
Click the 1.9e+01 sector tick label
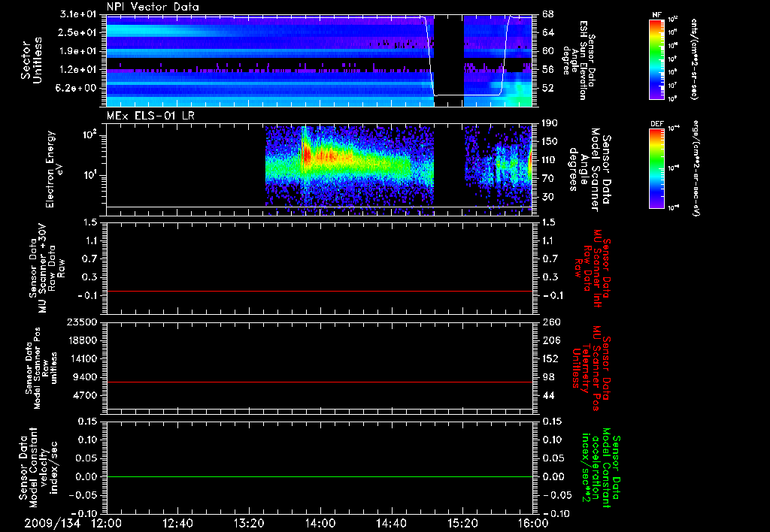(78, 51)
